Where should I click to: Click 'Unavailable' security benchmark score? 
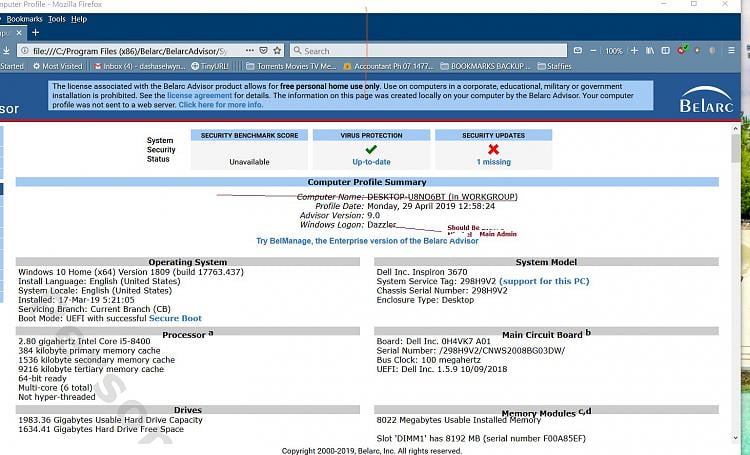click(x=249, y=162)
